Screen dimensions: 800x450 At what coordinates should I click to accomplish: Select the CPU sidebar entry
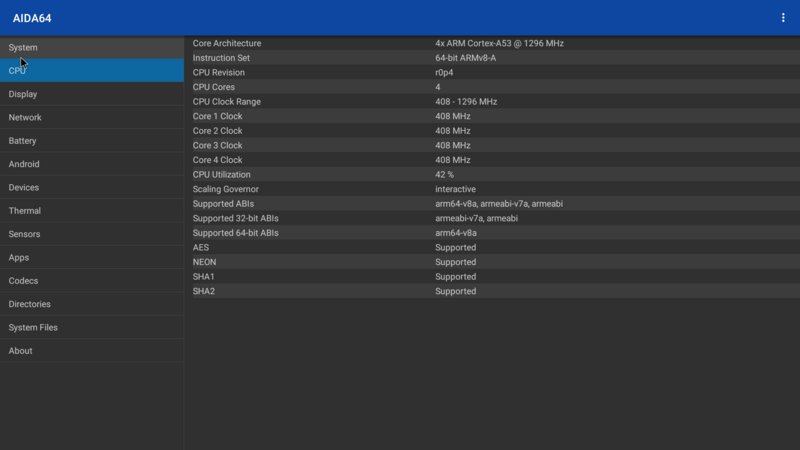pos(92,70)
